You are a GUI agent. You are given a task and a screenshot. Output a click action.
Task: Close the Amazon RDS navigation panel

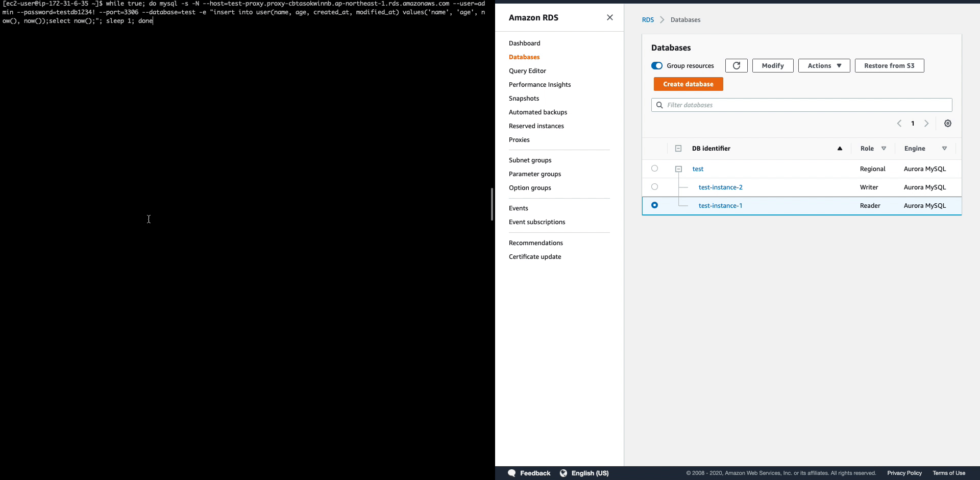(x=609, y=17)
